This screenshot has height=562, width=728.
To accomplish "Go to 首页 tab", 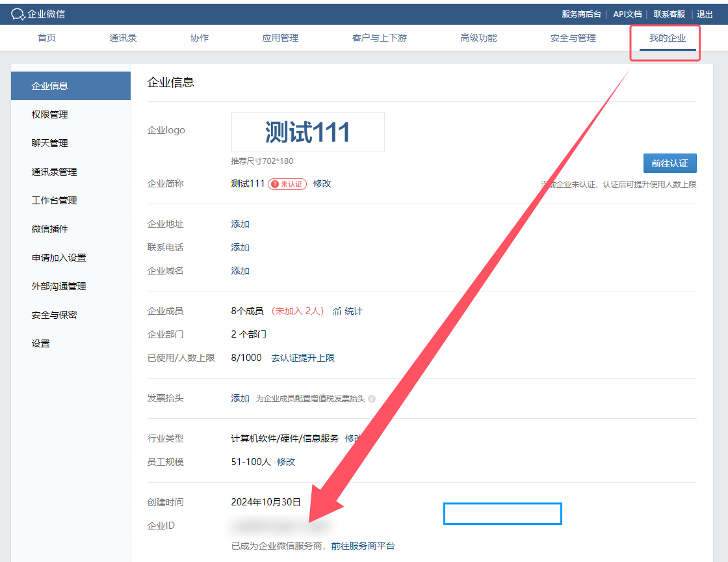I will coord(47,38).
